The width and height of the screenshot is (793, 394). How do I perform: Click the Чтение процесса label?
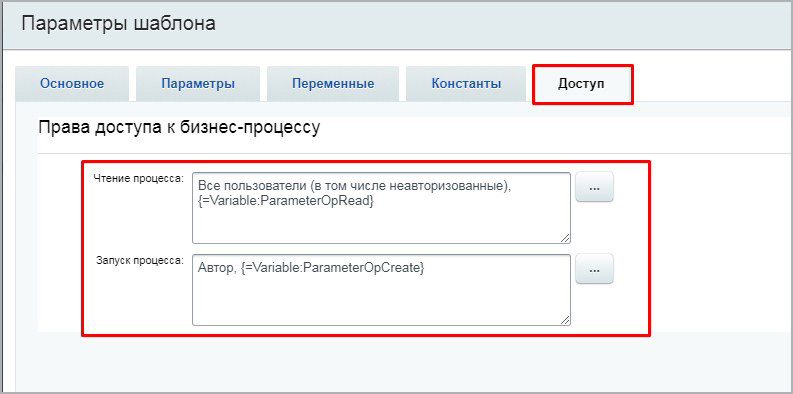[140, 178]
